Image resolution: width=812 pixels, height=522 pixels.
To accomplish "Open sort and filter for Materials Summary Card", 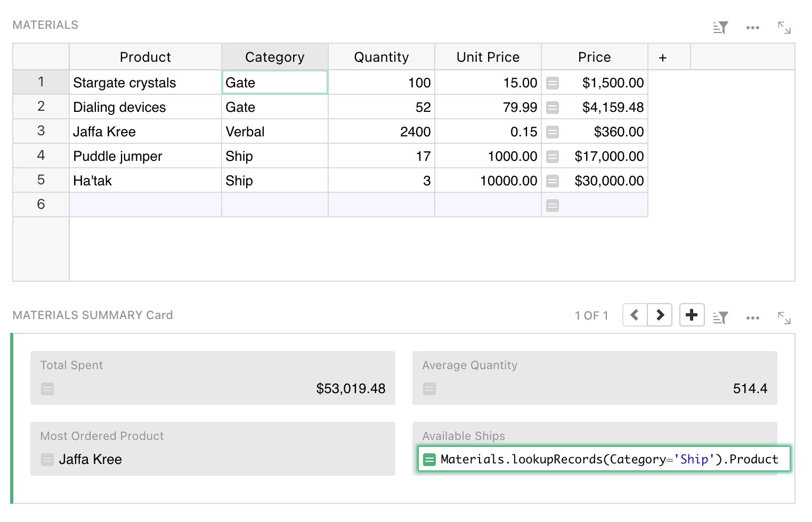I will coord(720,317).
